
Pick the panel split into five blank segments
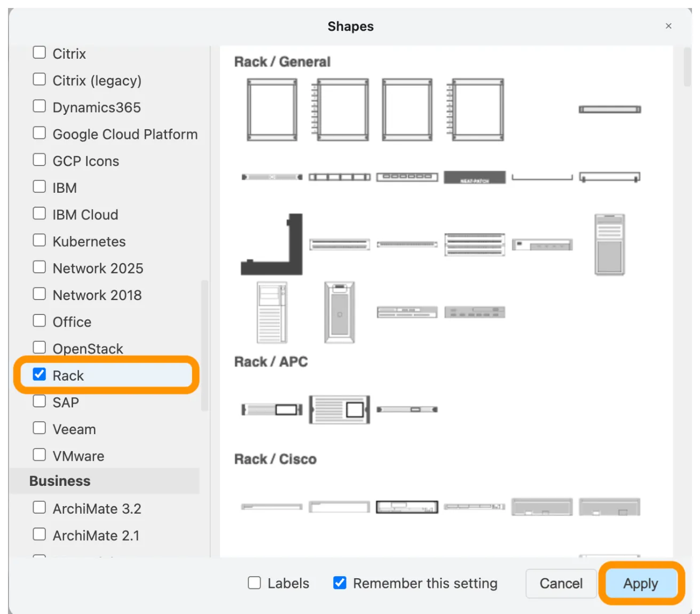(x=340, y=177)
